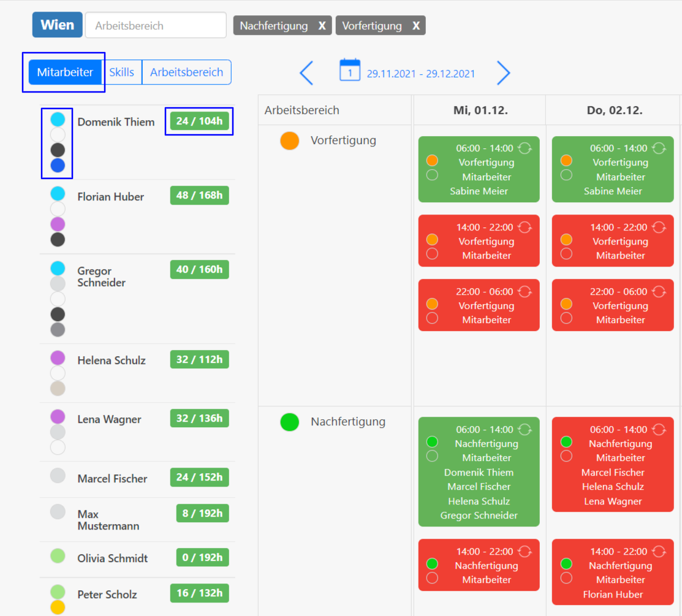Screen dimensions: 682x616
Task: Click recurring icon on Do 22:00 Vorfertigung shift
Action: point(659,292)
